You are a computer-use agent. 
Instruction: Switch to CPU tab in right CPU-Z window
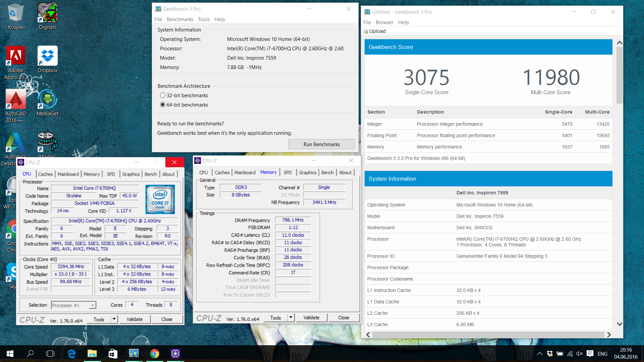click(203, 173)
